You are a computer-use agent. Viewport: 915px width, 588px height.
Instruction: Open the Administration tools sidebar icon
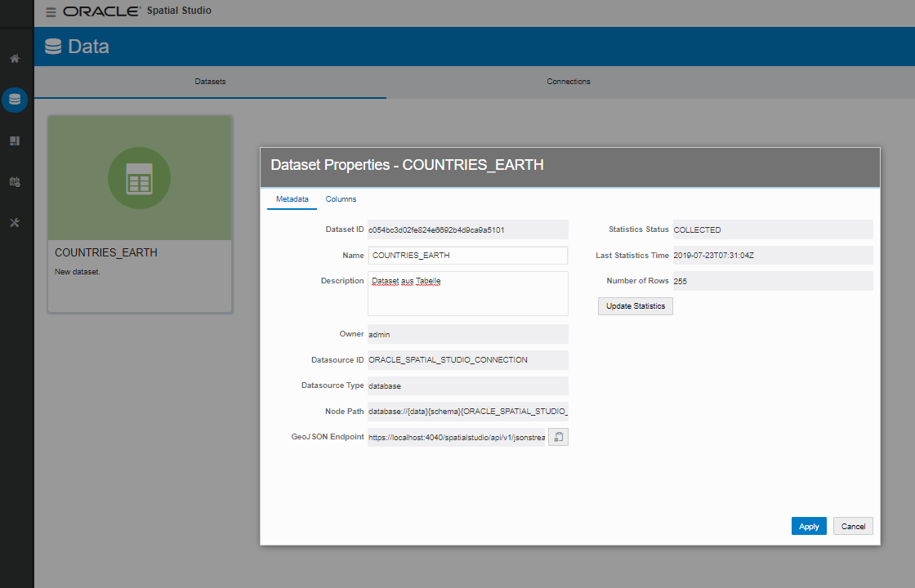15,222
